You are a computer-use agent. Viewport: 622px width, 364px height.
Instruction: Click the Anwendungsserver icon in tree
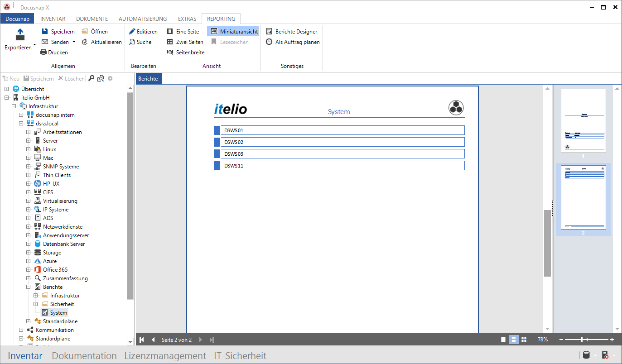click(x=38, y=235)
